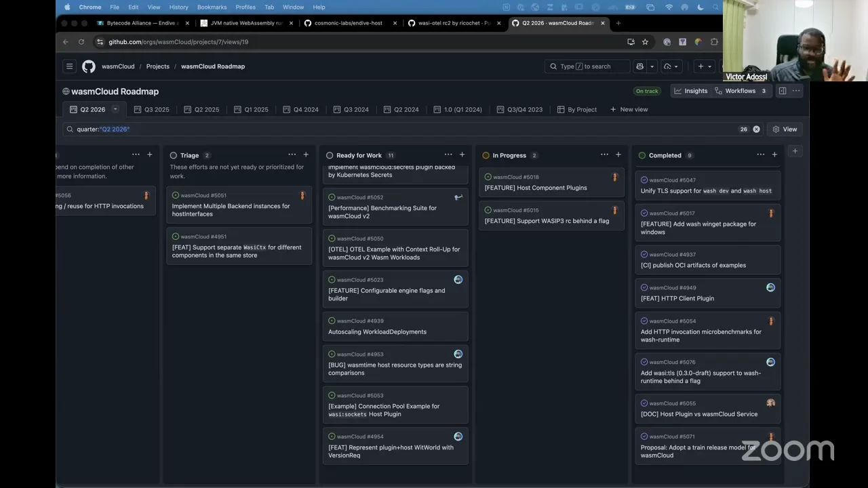
Task: Switch to the Q4 2024 view tab
Action: point(300,110)
